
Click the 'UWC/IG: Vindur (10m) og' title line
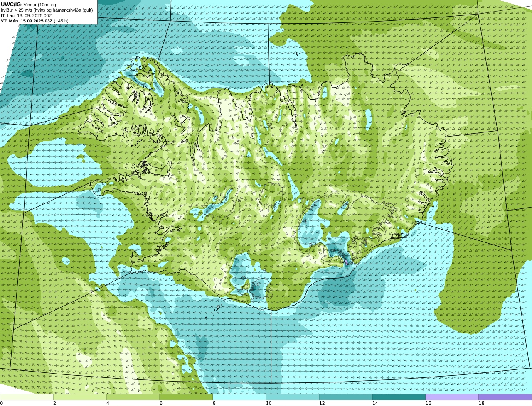point(28,5)
